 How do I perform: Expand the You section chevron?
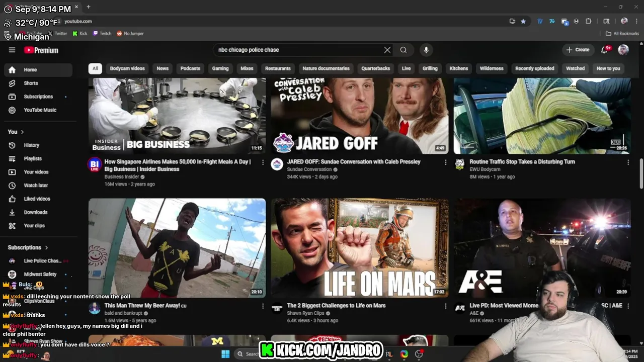click(22, 132)
